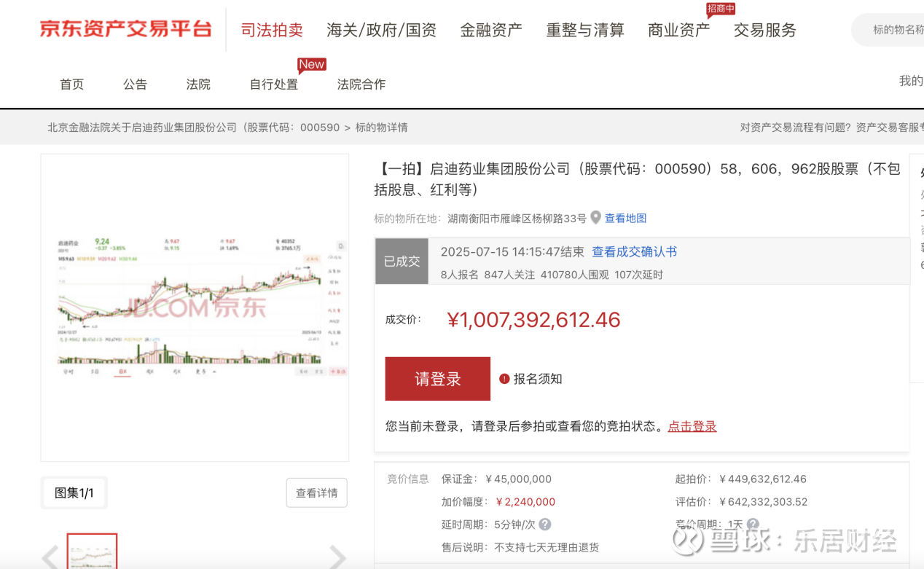
Task: Click the 标的物详情 breadcrumb text
Action: point(381,127)
